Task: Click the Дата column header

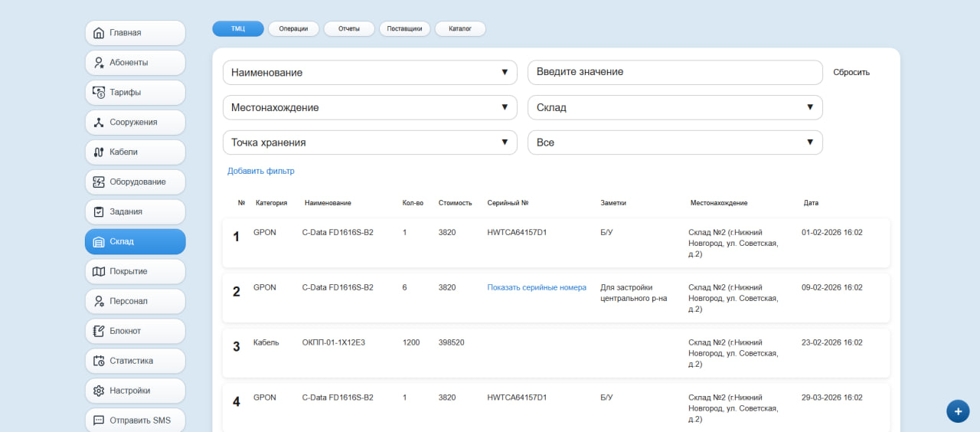Action: pos(811,204)
